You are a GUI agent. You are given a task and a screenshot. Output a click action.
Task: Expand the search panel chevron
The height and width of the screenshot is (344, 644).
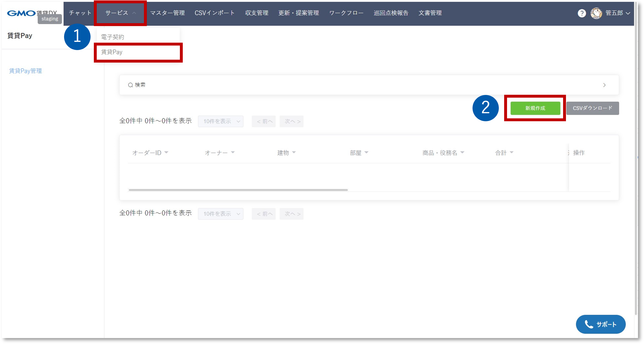click(x=604, y=85)
